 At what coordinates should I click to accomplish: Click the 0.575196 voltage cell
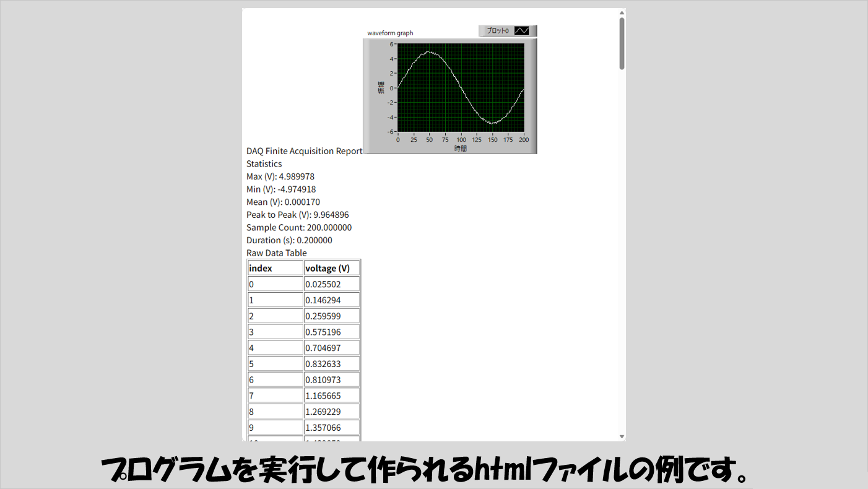coord(332,332)
